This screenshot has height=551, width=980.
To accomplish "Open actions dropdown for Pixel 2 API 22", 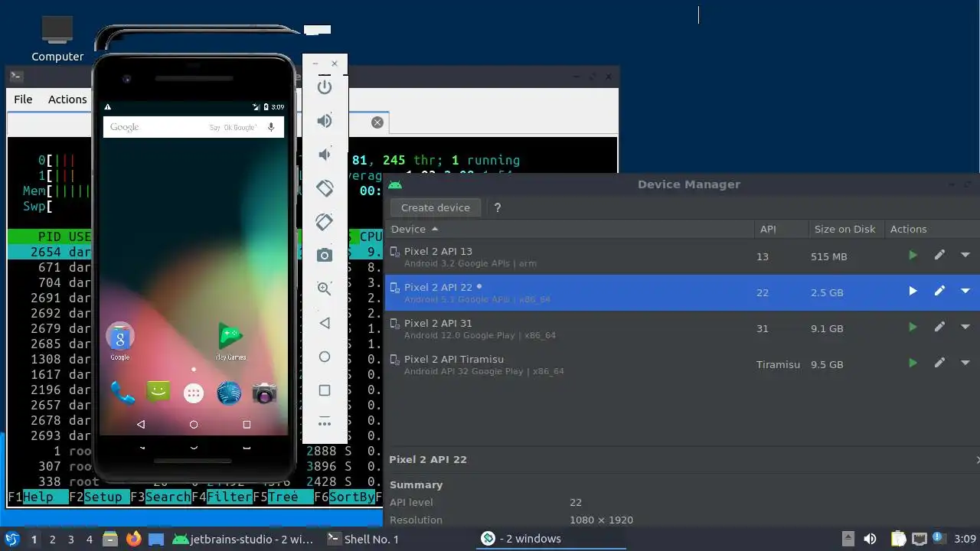I will click(x=965, y=291).
